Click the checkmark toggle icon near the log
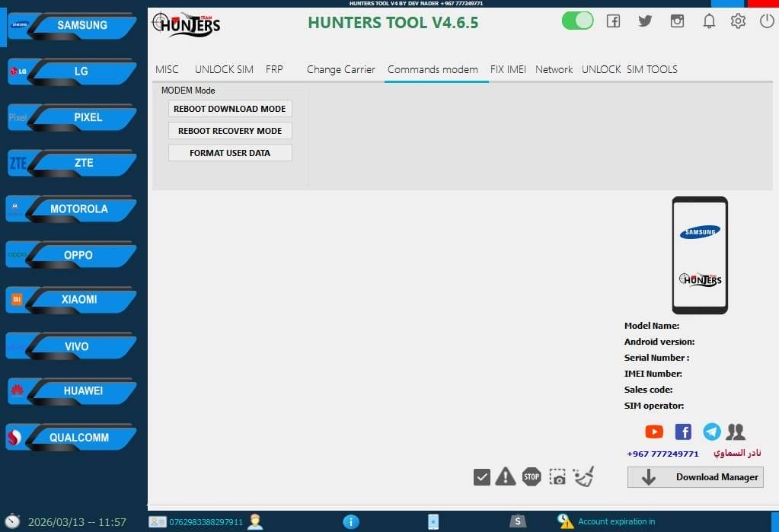Image resolution: width=779 pixels, height=532 pixels. click(x=481, y=476)
